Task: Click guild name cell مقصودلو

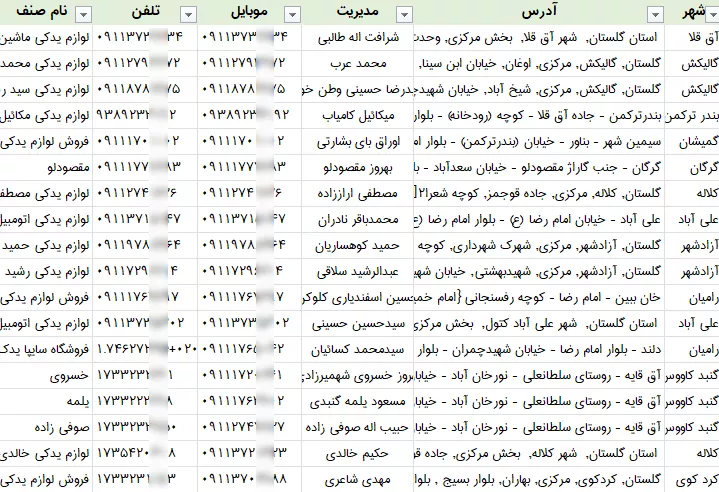Action: point(46,168)
